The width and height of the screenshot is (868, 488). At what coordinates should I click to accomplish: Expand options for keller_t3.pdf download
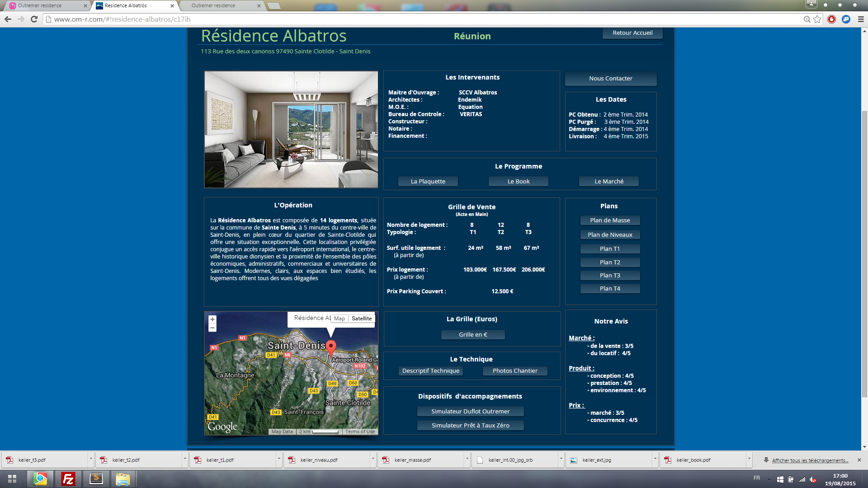click(90, 459)
